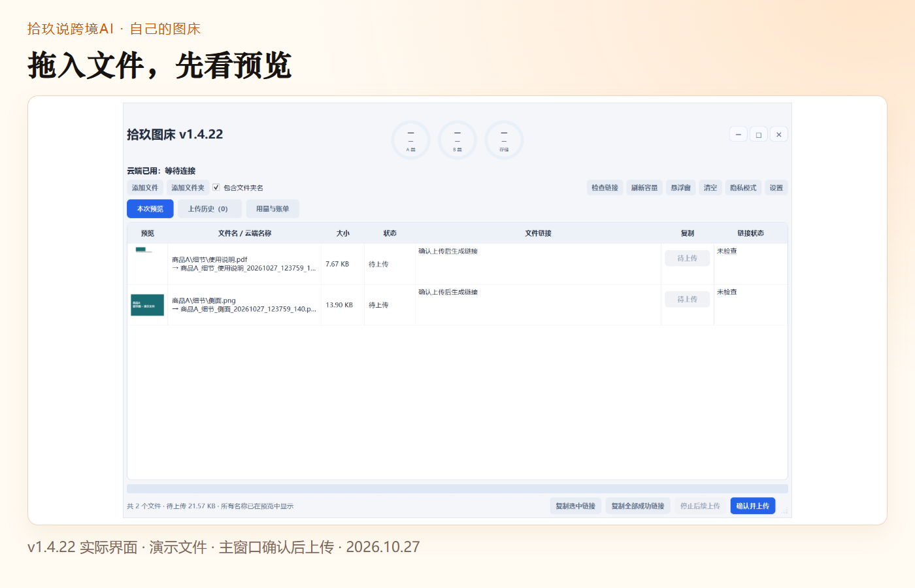915x588 pixels.
Task: Click the 添加文件 button
Action: pyautogui.click(x=145, y=188)
